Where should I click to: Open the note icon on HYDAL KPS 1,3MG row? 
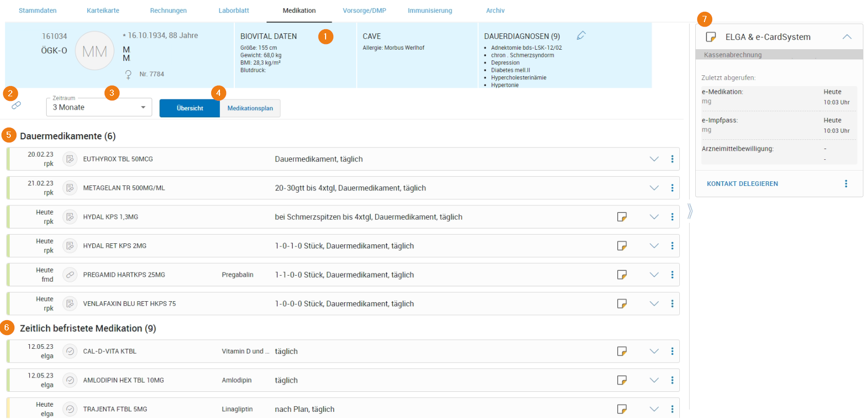click(x=621, y=217)
